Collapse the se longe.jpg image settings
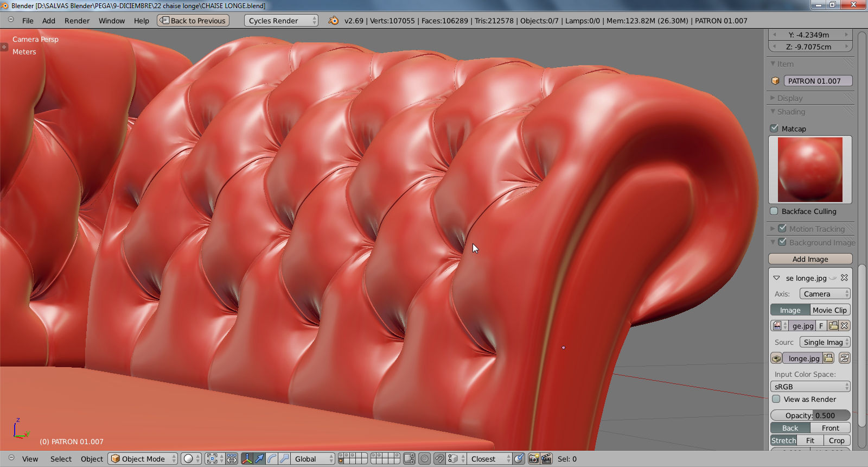The image size is (868, 467). tap(776, 278)
